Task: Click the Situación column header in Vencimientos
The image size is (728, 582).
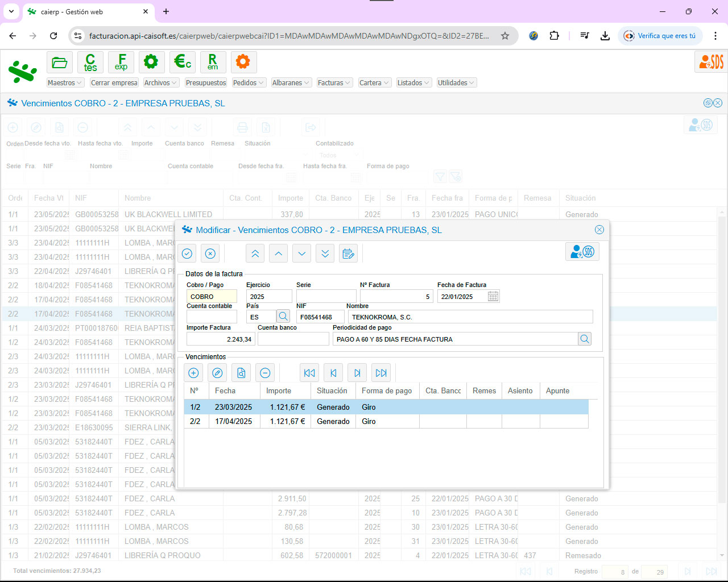Action: pos(332,390)
